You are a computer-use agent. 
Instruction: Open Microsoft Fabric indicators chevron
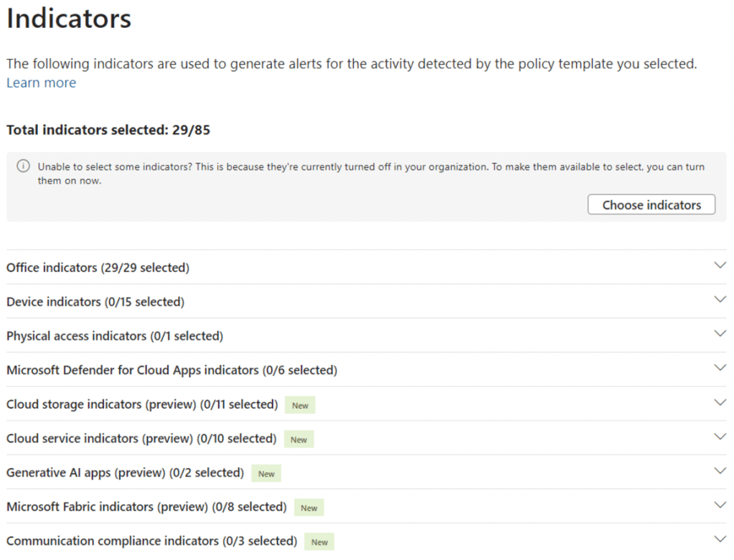720,505
